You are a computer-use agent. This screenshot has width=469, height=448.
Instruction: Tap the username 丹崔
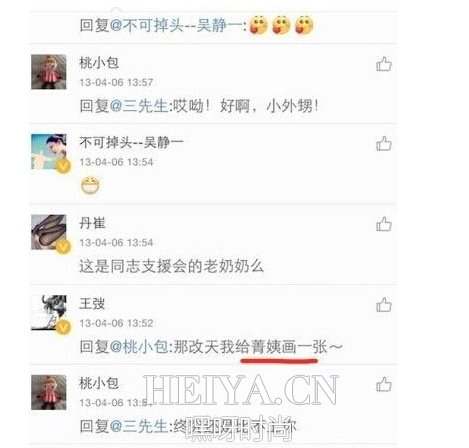92,223
